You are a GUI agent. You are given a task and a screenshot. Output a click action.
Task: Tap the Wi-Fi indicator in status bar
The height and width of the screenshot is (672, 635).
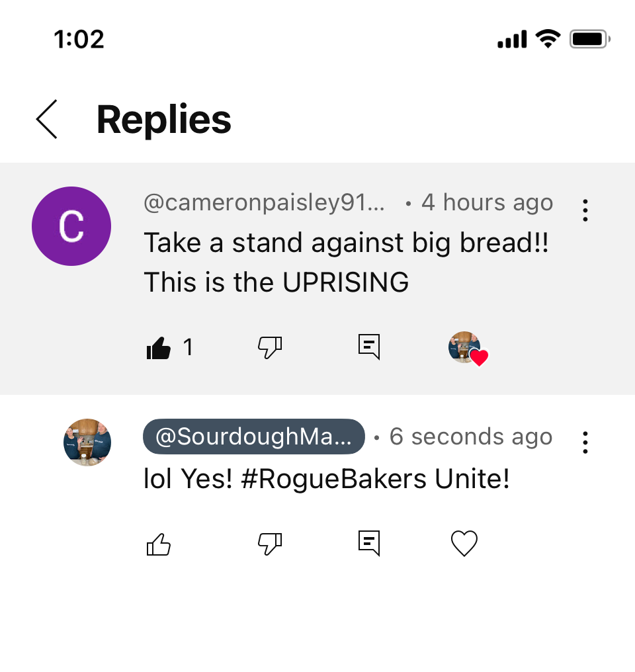pyautogui.click(x=548, y=38)
